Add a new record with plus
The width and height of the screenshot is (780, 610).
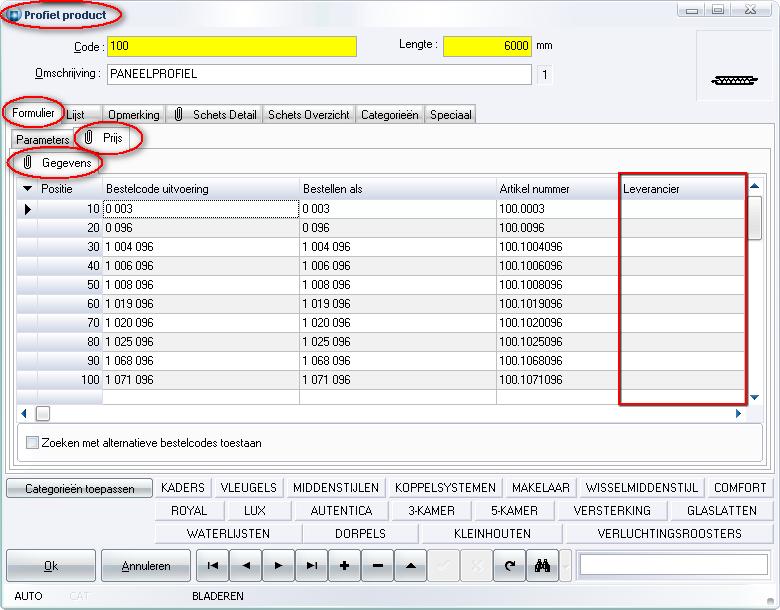point(344,565)
